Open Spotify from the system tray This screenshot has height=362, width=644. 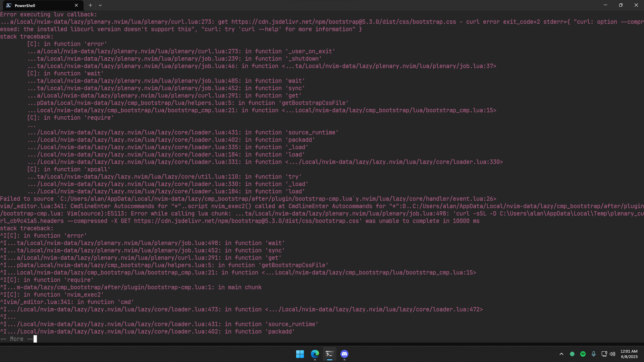(x=583, y=354)
